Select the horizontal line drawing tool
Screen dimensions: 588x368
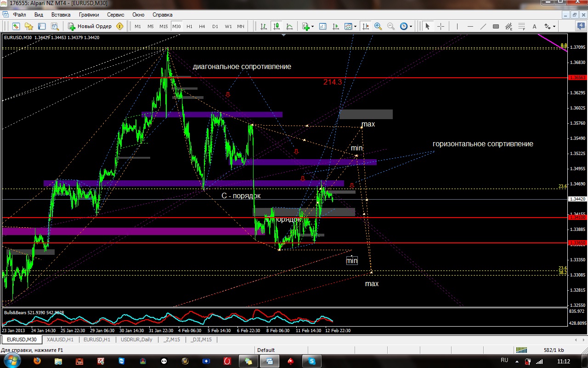470,26
